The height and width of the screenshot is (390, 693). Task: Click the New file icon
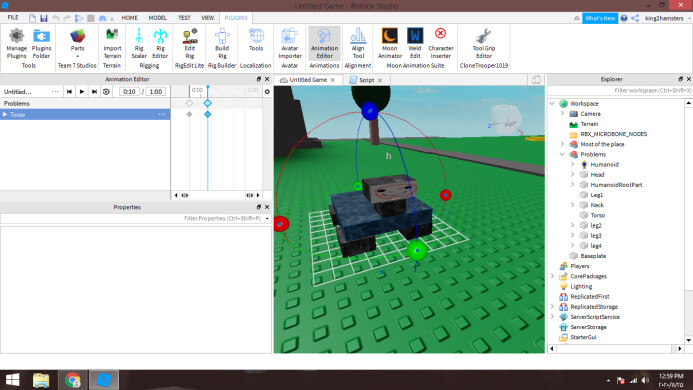(x=32, y=18)
